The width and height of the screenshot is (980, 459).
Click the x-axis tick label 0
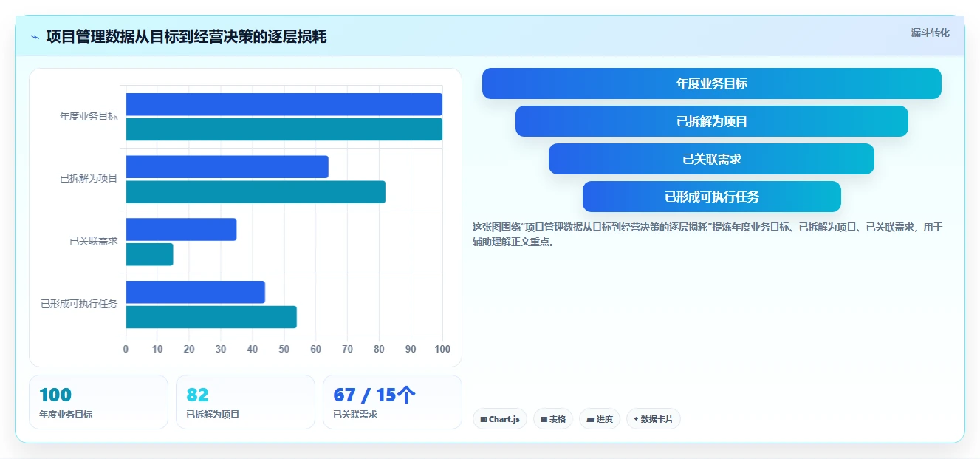click(x=126, y=349)
